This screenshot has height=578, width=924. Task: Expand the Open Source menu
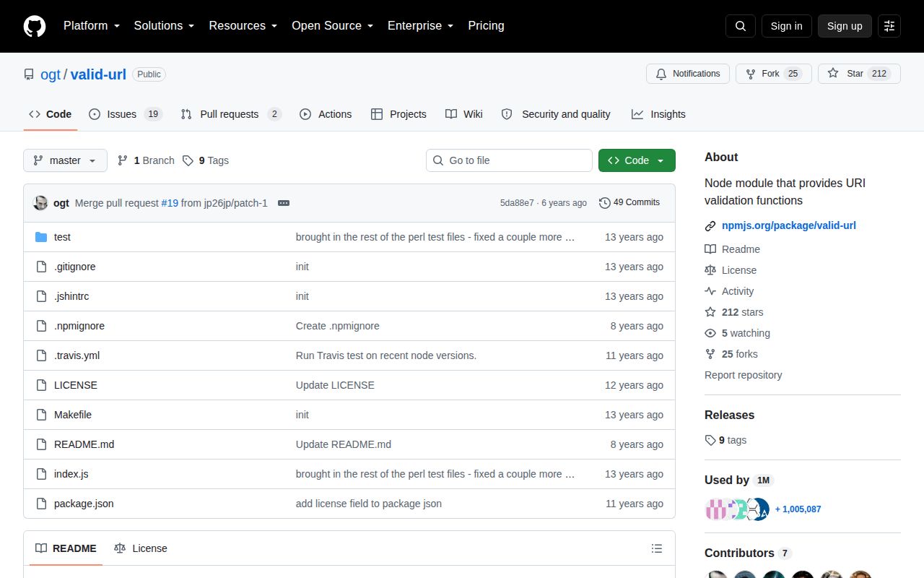click(332, 26)
